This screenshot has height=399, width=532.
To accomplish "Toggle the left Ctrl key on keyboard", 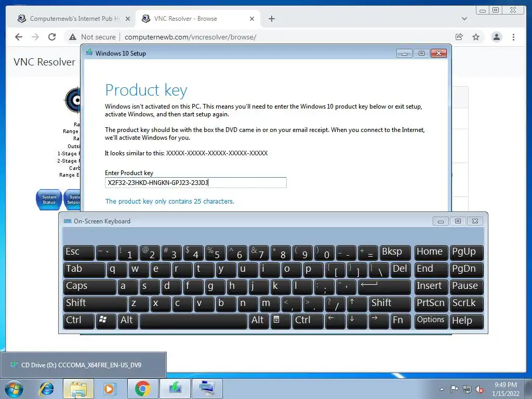I will [x=79, y=321].
